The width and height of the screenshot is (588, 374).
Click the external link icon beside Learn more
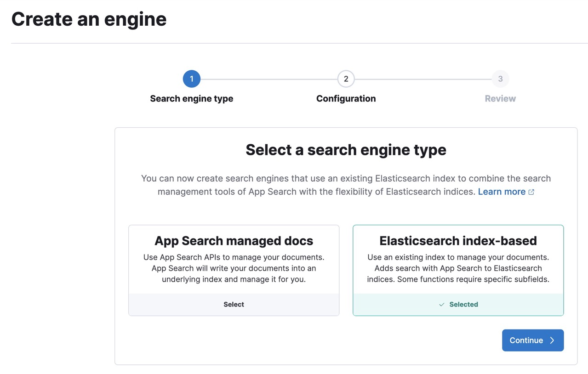531,192
